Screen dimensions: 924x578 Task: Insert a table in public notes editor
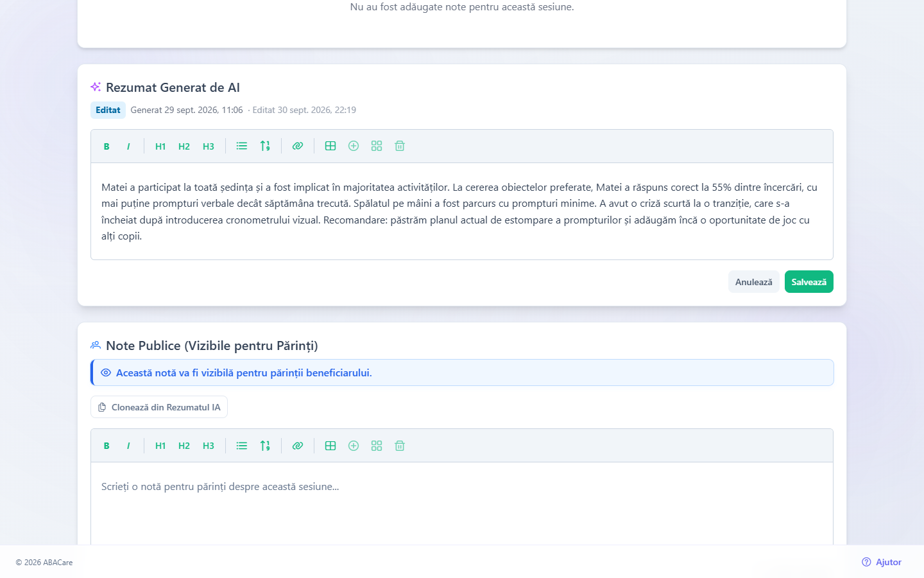pyautogui.click(x=330, y=446)
